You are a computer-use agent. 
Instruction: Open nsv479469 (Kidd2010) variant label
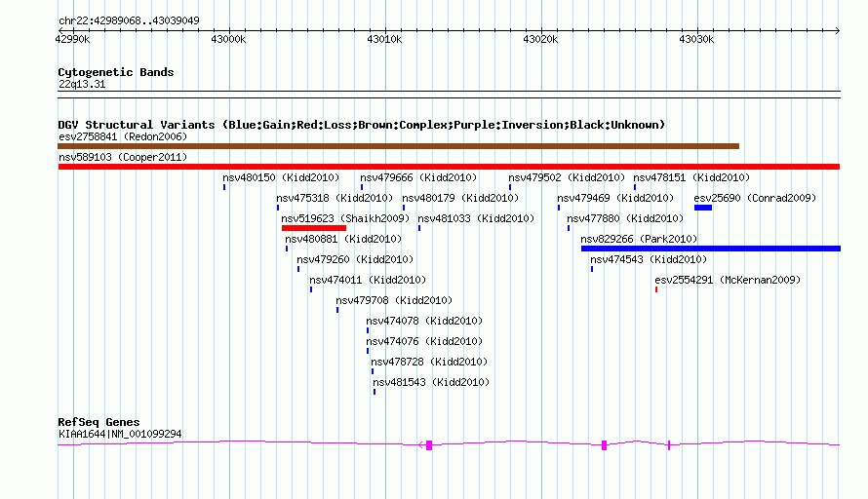[615, 198]
